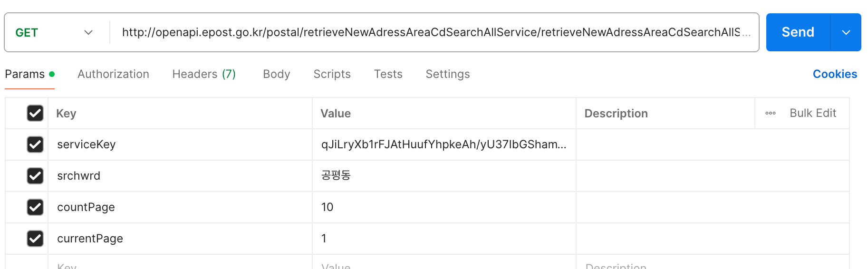This screenshot has width=868, height=269.
Task: Send the request with the Send button
Action: pos(798,32)
